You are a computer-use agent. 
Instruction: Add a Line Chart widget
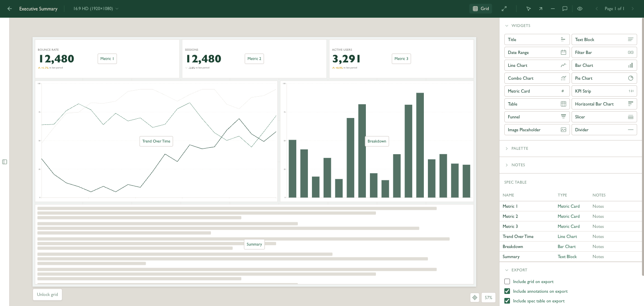coord(537,65)
